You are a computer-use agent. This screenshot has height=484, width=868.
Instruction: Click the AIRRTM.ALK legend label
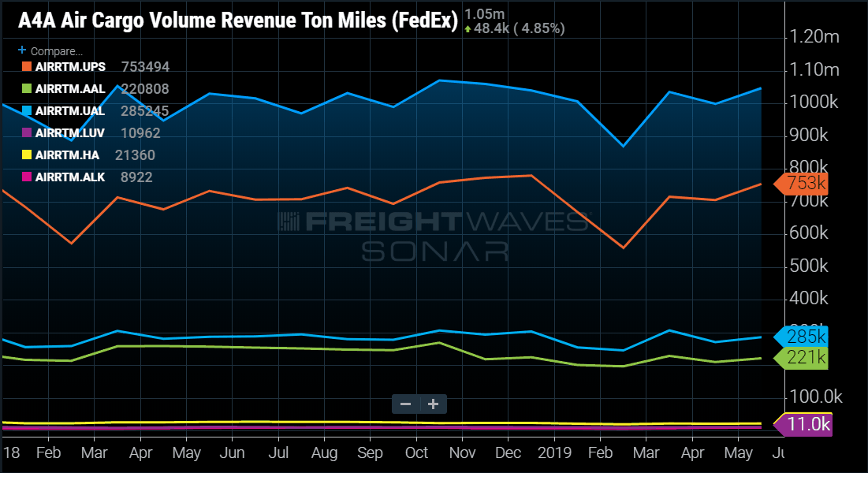[x=70, y=178]
